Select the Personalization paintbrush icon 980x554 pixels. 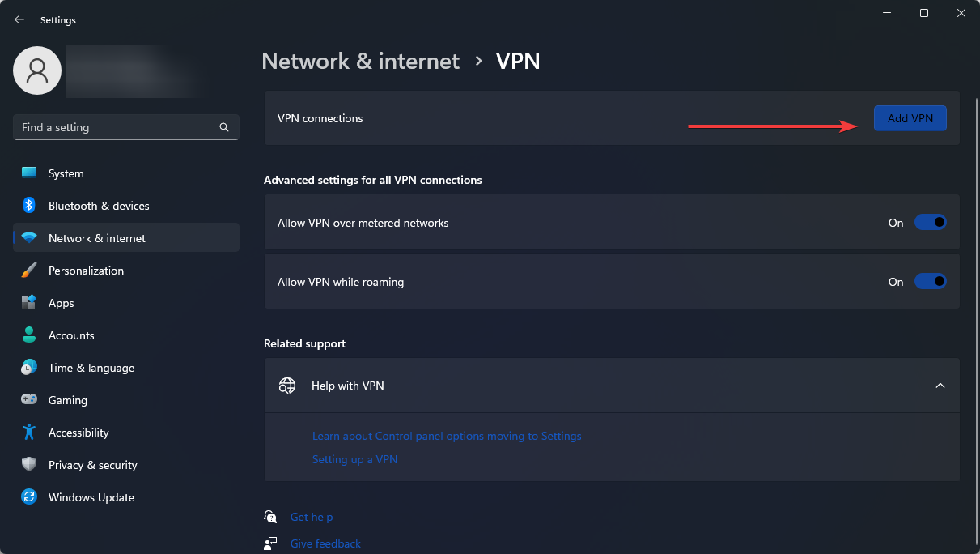[29, 271]
